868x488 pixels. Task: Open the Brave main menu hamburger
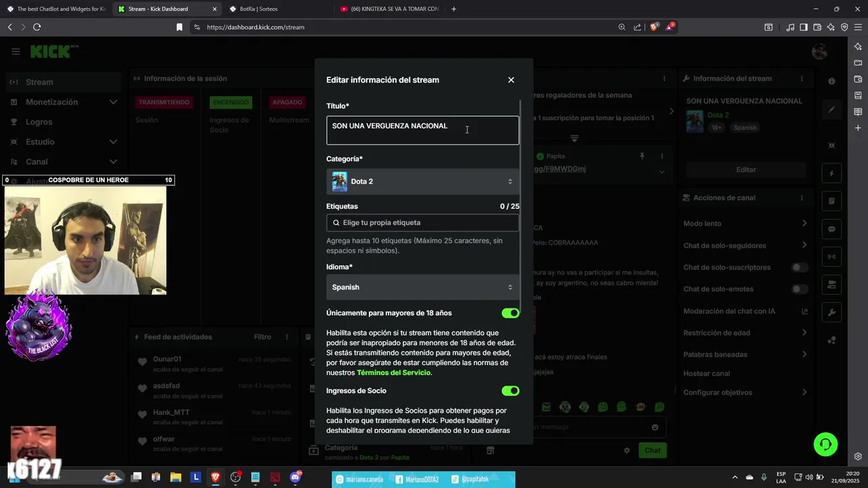(x=858, y=27)
